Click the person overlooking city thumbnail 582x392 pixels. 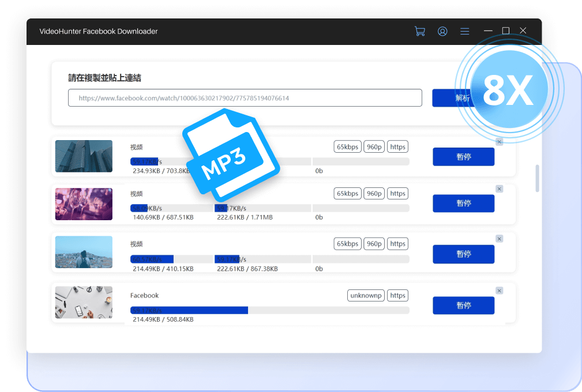pos(84,252)
